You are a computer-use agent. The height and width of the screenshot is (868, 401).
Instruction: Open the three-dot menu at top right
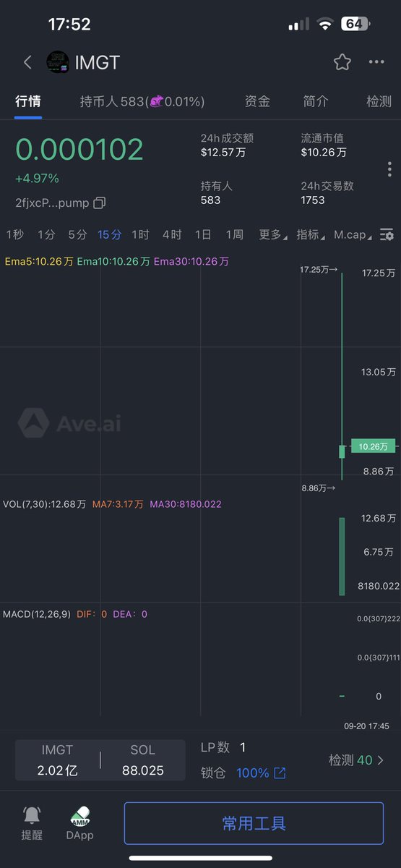coord(376,62)
